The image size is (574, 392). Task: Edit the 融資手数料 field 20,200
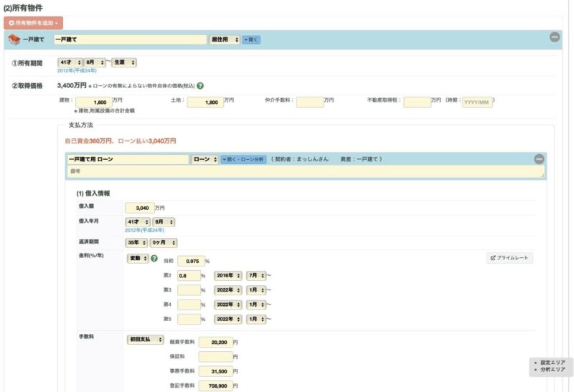tap(216, 343)
